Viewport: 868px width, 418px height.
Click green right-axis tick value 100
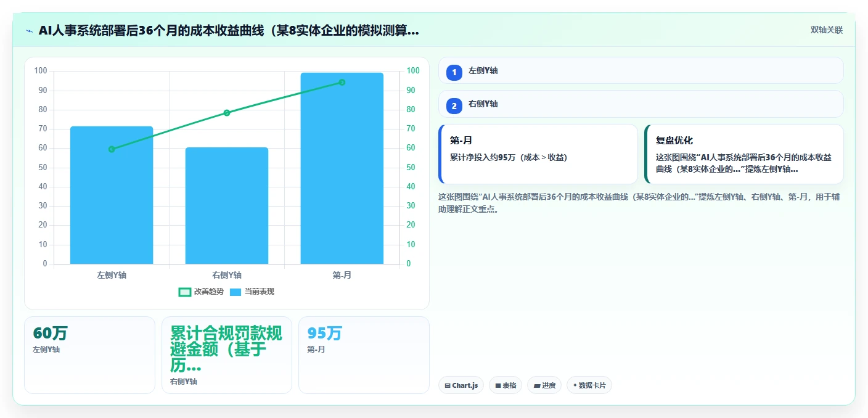click(x=413, y=71)
